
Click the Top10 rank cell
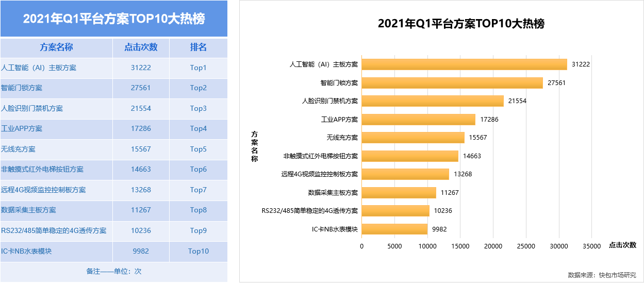click(x=199, y=252)
